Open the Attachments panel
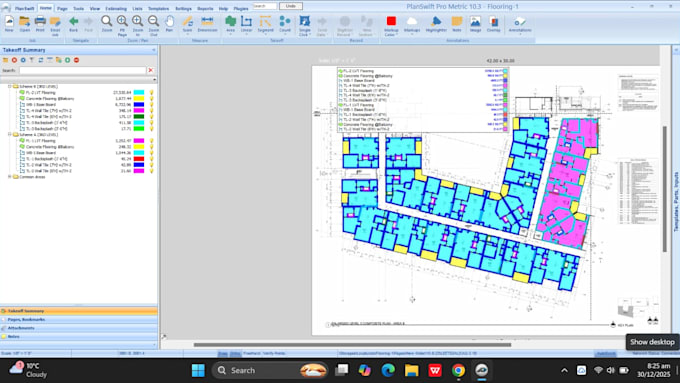This screenshot has width=680, height=383. coord(79,328)
